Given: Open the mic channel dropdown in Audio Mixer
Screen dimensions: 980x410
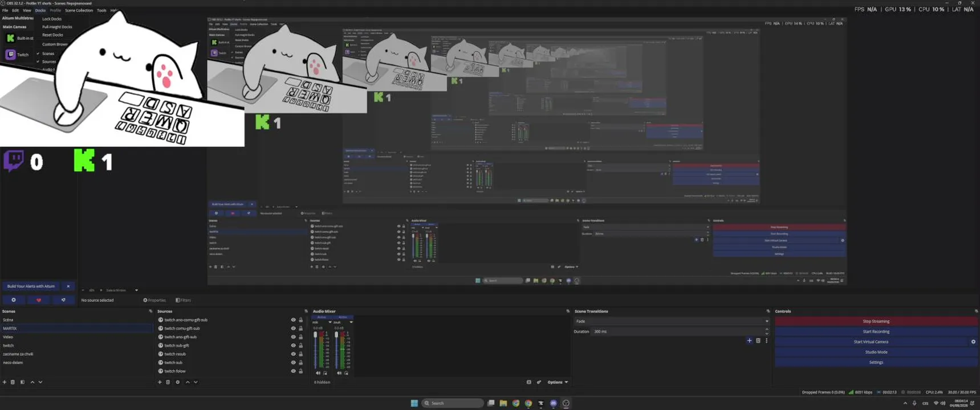Looking at the screenshot, I should (330, 322).
